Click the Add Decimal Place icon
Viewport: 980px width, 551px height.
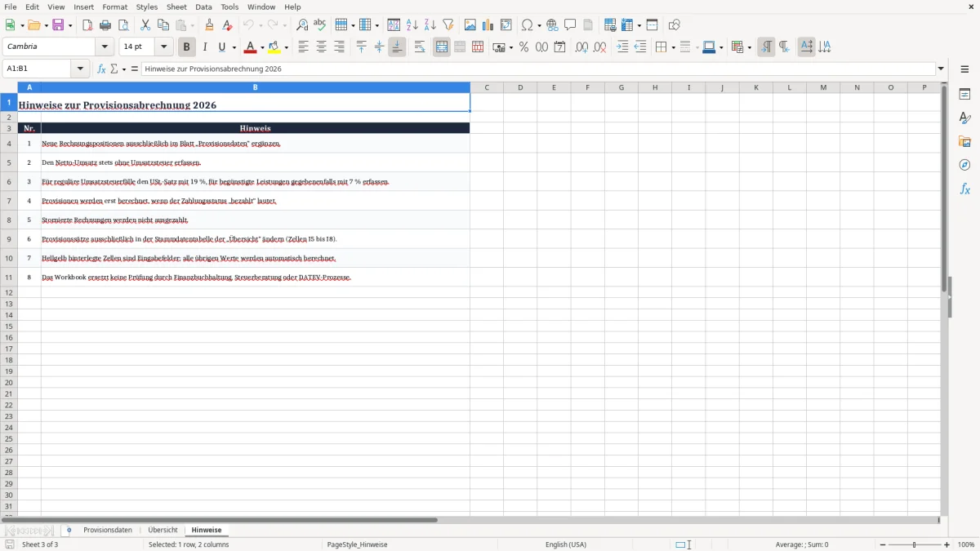(x=581, y=47)
